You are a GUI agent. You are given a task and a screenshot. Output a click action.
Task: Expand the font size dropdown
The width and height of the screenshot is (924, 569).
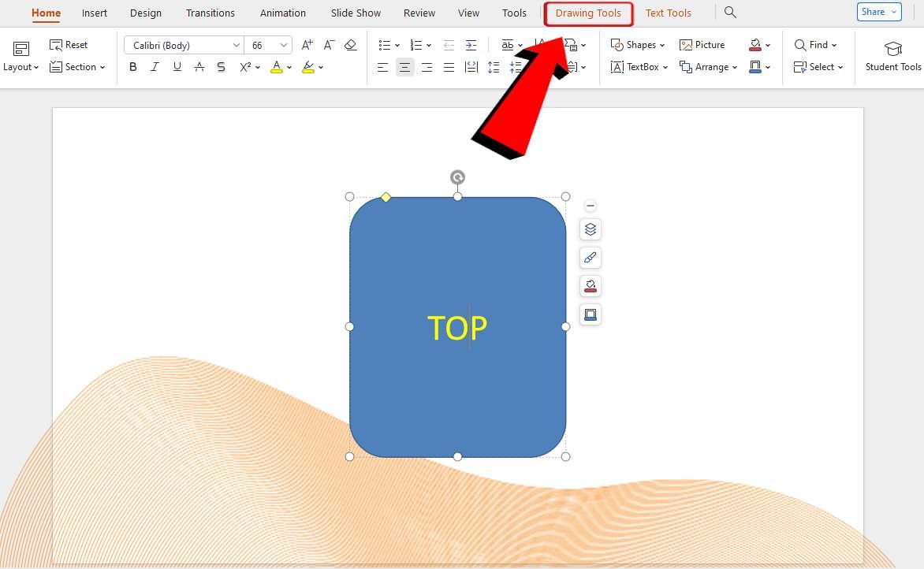(268, 45)
